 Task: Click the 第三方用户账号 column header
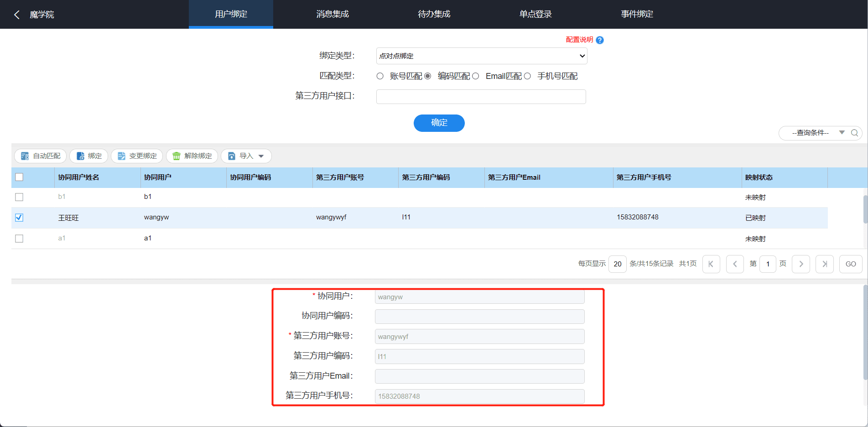[x=355, y=177]
